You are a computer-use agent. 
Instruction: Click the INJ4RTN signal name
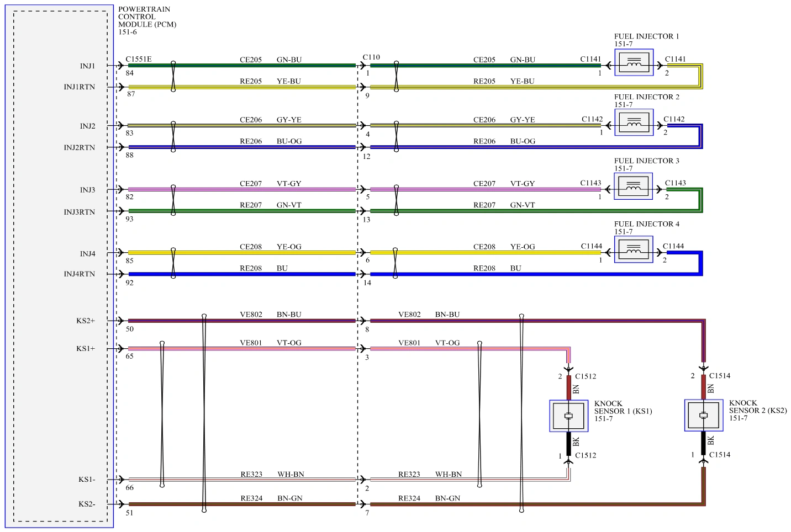pyautogui.click(x=79, y=274)
